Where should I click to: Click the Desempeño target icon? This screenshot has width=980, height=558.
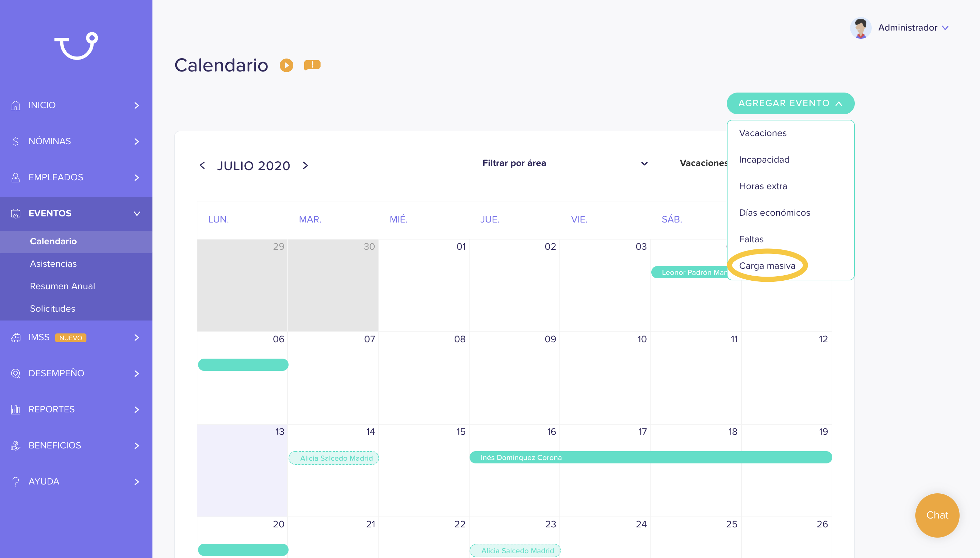pyautogui.click(x=15, y=373)
